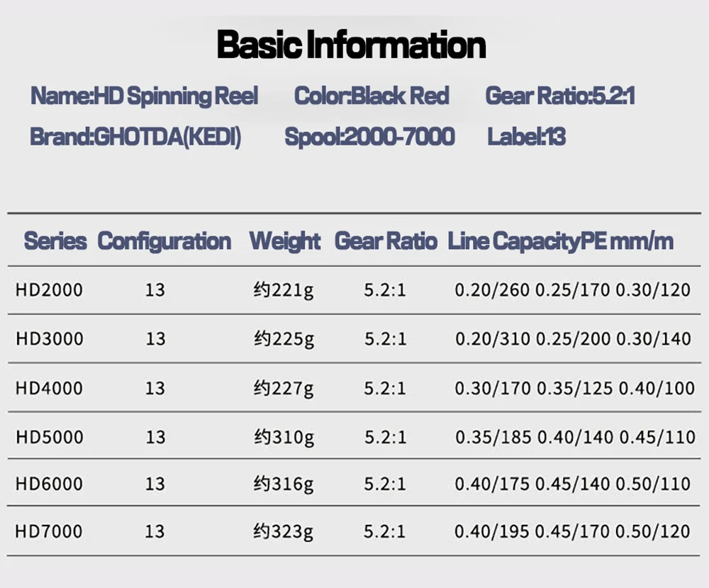Select the HD3000 series cell

pos(49,338)
